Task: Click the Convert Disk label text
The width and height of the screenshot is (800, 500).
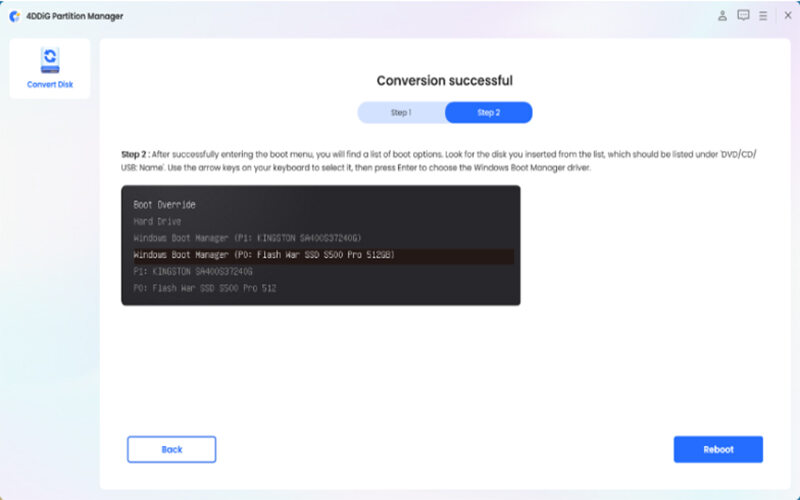Action: pos(49,84)
